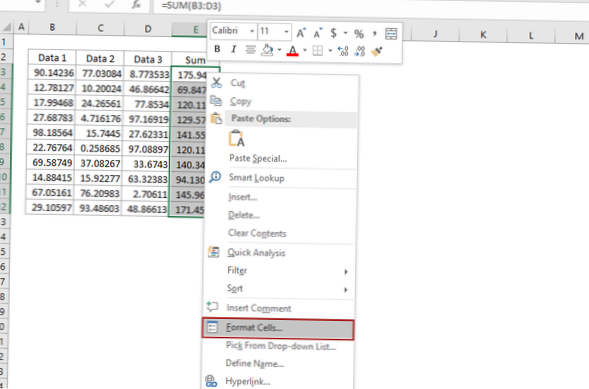Click cell containing 77.03084

(x=100, y=73)
